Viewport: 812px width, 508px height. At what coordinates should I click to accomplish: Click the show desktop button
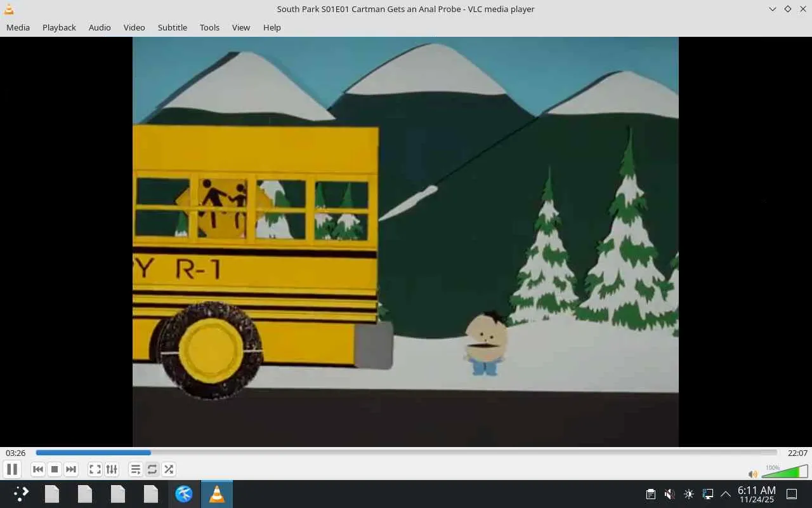(x=792, y=494)
